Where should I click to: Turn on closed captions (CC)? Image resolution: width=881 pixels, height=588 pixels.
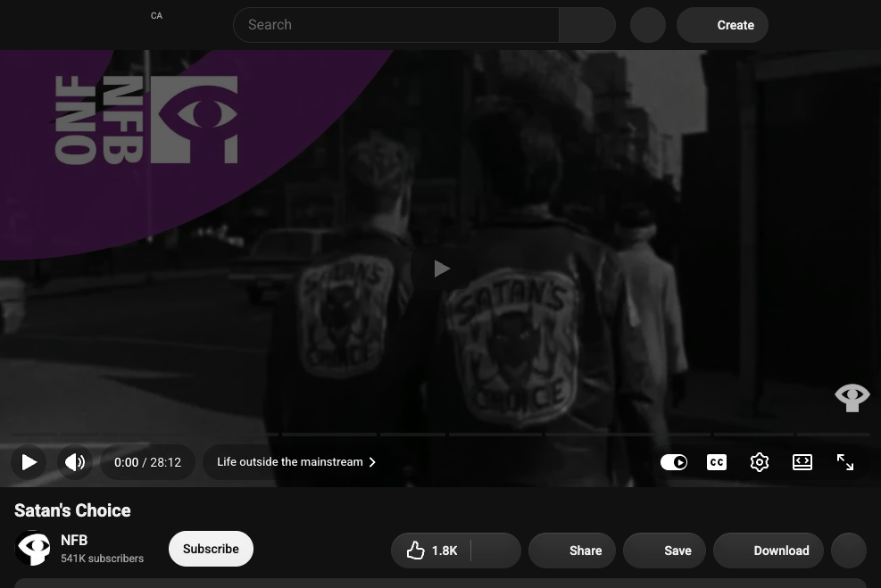[x=717, y=462]
